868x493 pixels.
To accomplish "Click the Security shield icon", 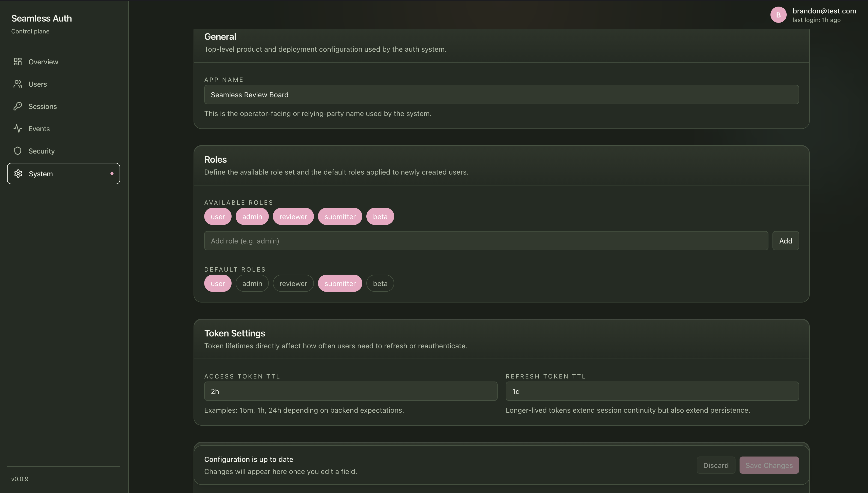I will point(17,151).
